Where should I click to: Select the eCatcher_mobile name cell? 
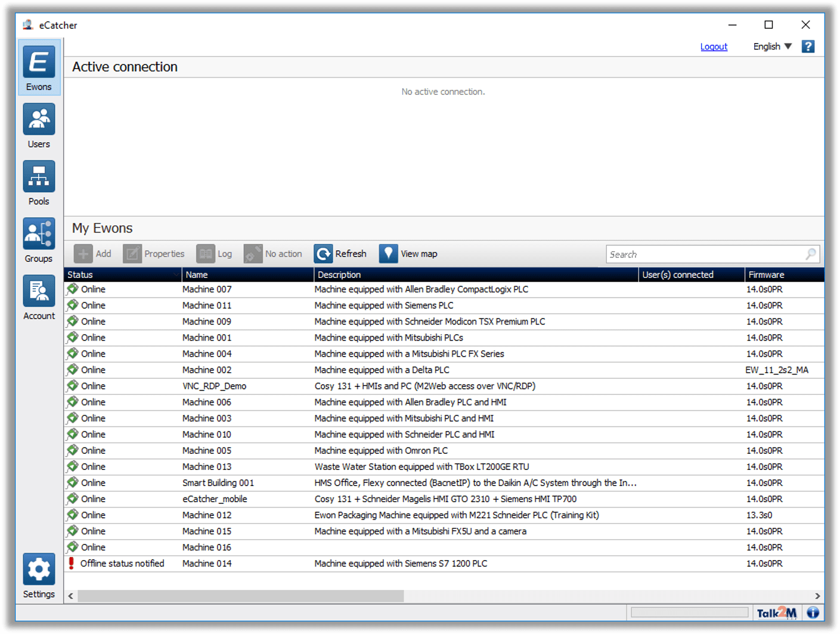[x=215, y=499]
